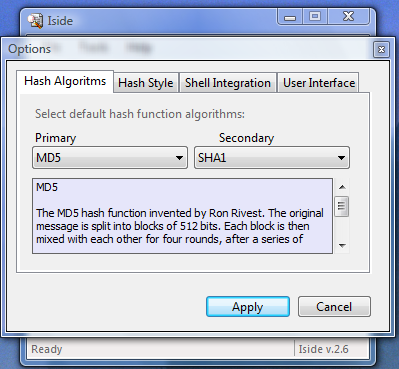Click the 'Secondary' label
Image resolution: width=399 pixels, height=369 pixels.
pyautogui.click(x=246, y=138)
